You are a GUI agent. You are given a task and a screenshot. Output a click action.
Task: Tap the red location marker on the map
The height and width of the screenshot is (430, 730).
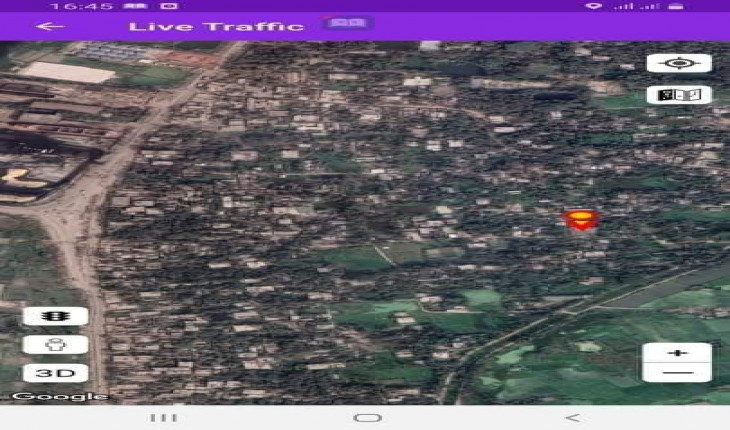click(578, 220)
